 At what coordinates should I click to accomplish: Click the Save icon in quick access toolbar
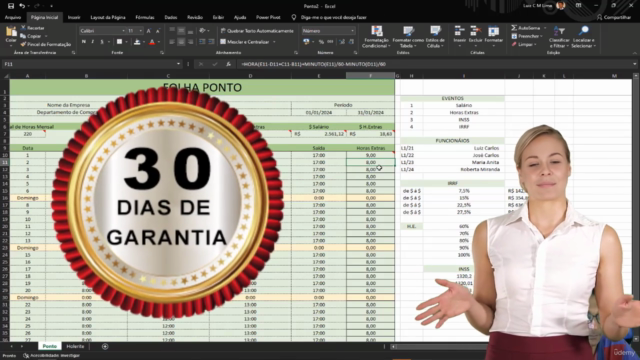tap(11, 6)
